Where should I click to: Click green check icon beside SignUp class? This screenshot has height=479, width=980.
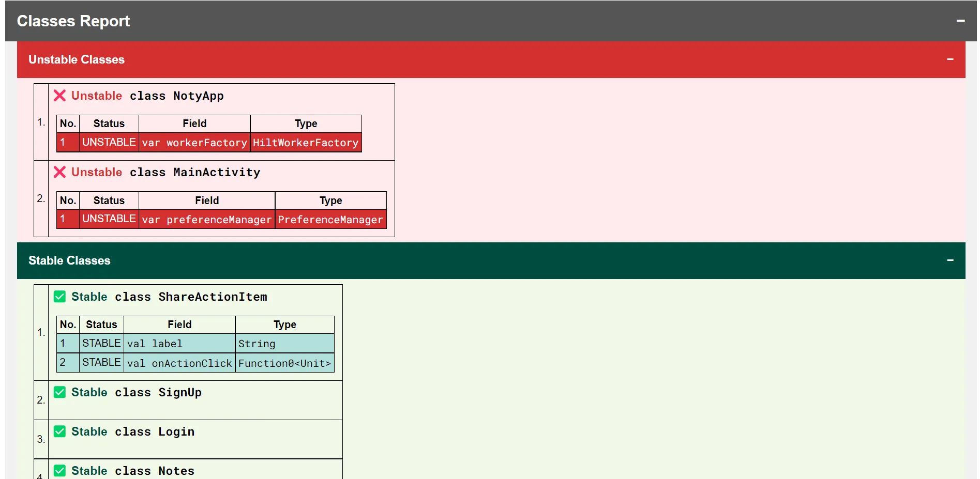point(59,392)
